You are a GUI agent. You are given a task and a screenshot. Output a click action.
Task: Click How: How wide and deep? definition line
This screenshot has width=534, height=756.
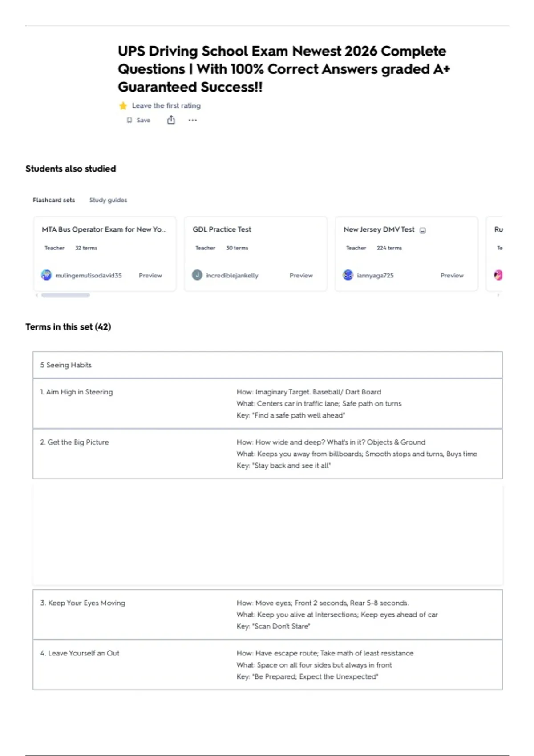tap(331, 442)
